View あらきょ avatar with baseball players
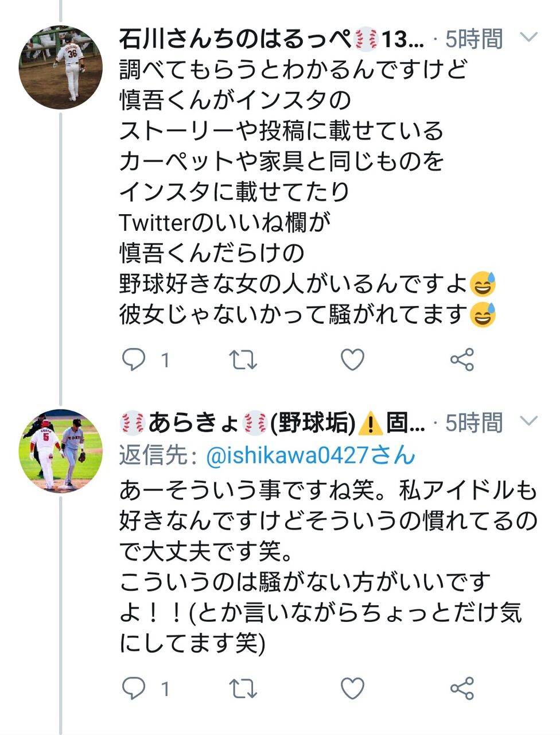The width and height of the screenshot is (560, 735). click(x=61, y=451)
